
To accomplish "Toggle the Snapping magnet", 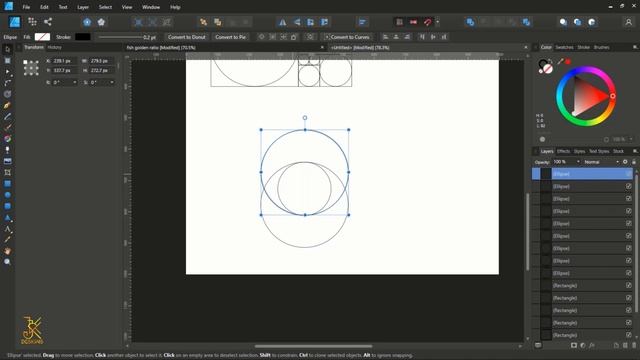I will click(x=427, y=22).
